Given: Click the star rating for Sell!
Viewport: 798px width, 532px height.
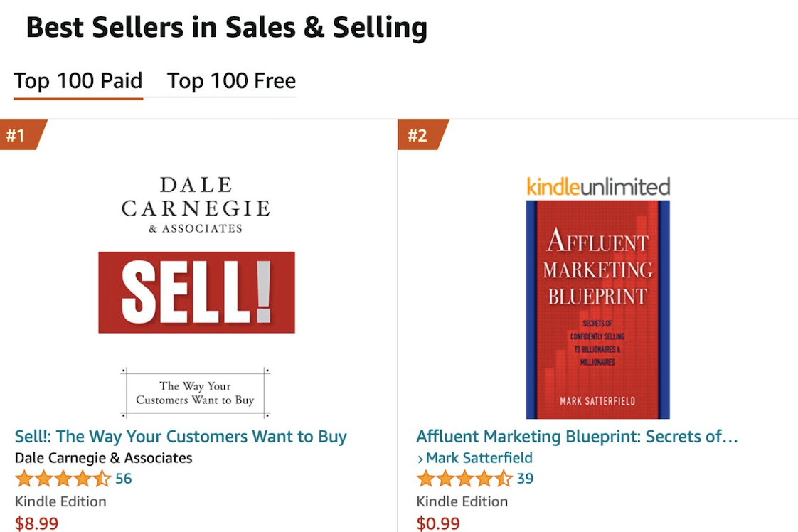Looking at the screenshot, I should (x=63, y=478).
